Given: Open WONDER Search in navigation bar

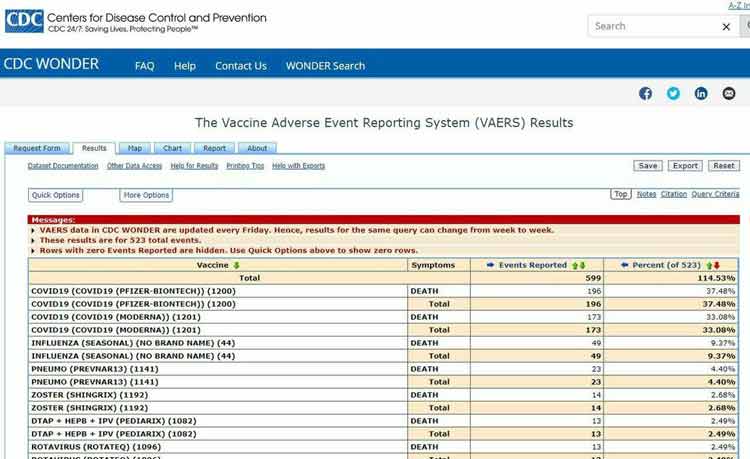Looking at the screenshot, I should (x=325, y=66).
